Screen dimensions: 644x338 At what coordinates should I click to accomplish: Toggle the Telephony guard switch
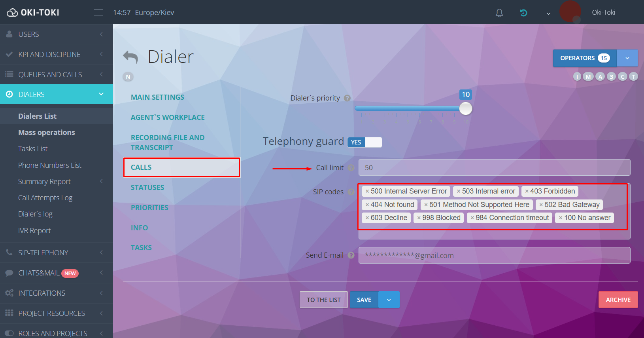[364, 142]
